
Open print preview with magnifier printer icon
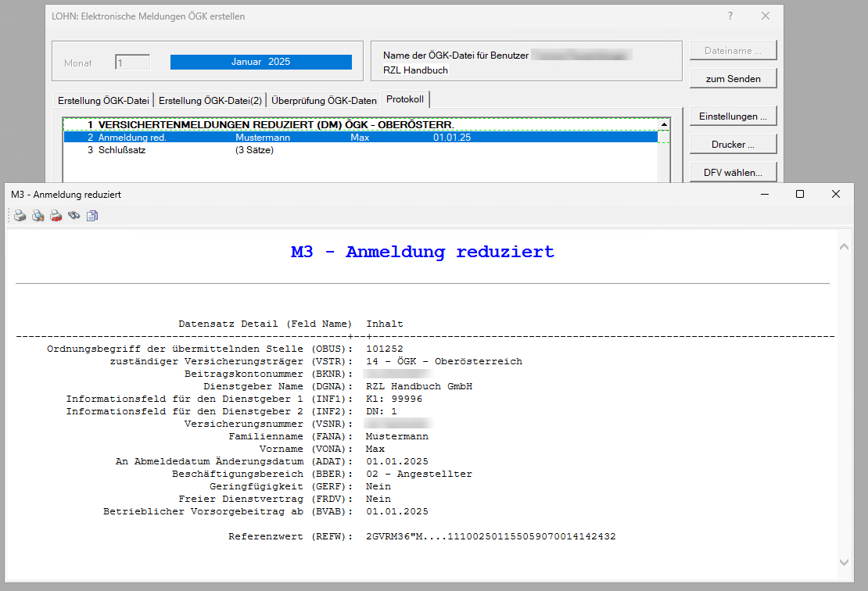pyautogui.click(x=38, y=216)
